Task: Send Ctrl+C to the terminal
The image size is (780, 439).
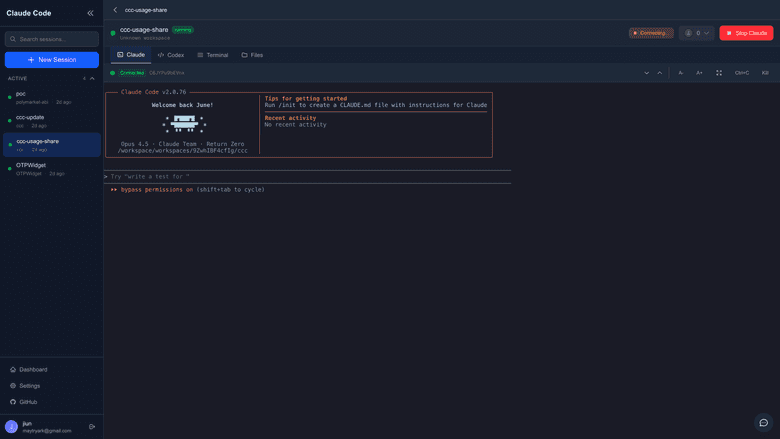Action: point(742,73)
